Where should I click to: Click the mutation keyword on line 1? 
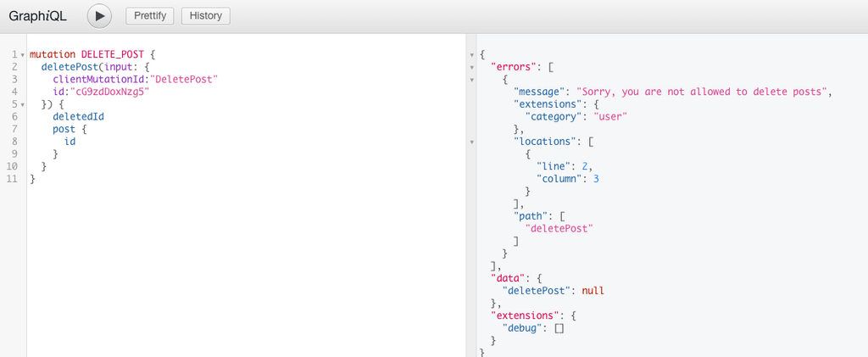tap(53, 55)
